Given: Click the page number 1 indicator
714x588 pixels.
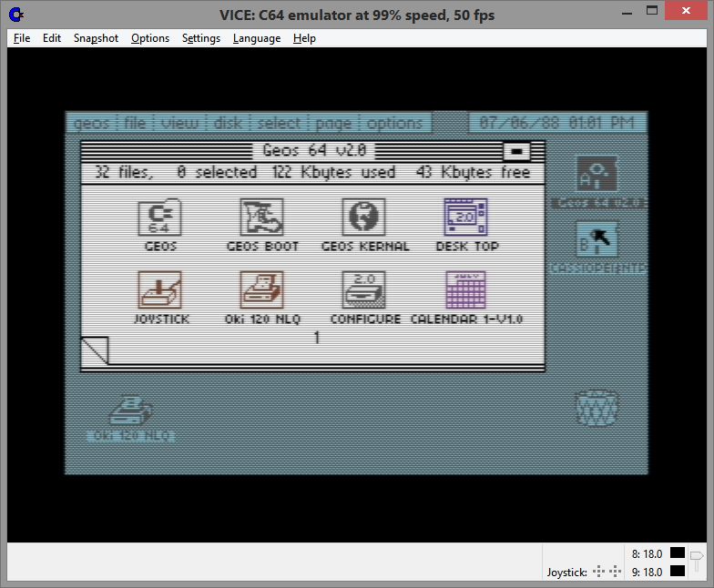Looking at the screenshot, I should click(317, 337).
